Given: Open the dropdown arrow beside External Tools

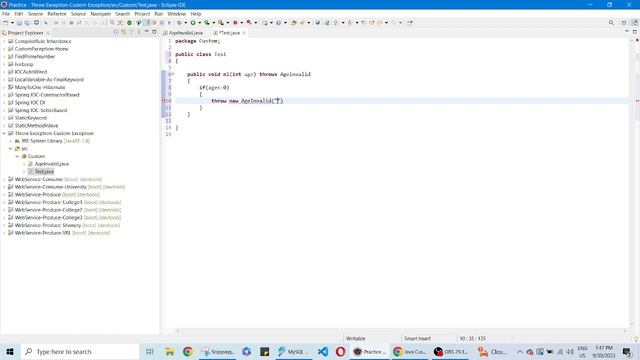Looking at the screenshot, I should (x=227, y=23).
